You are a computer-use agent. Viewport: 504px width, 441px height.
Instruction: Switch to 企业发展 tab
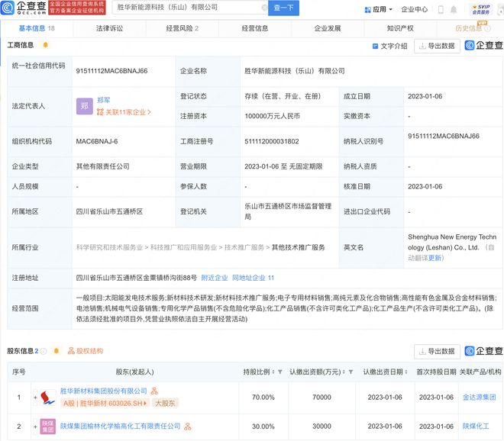click(x=328, y=28)
